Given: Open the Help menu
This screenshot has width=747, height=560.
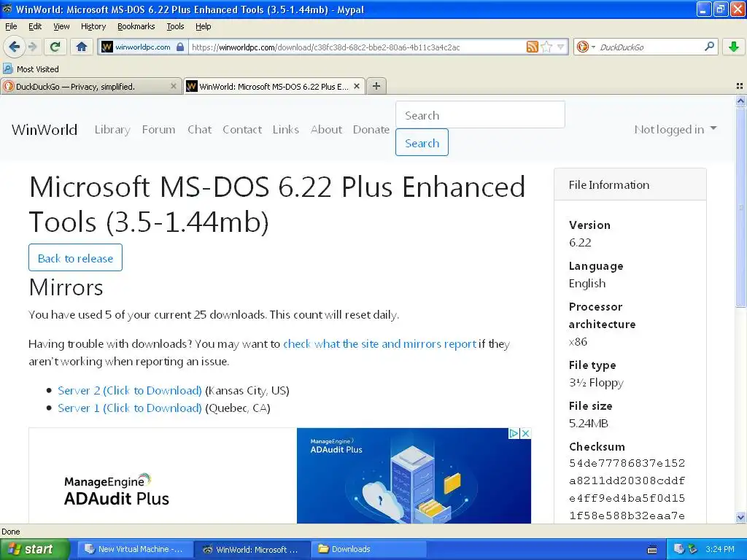Looking at the screenshot, I should click(204, 26).
